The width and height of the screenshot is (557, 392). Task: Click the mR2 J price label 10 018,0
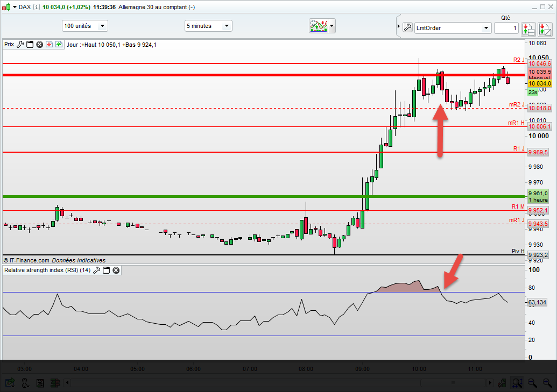(x=540, y=108)
